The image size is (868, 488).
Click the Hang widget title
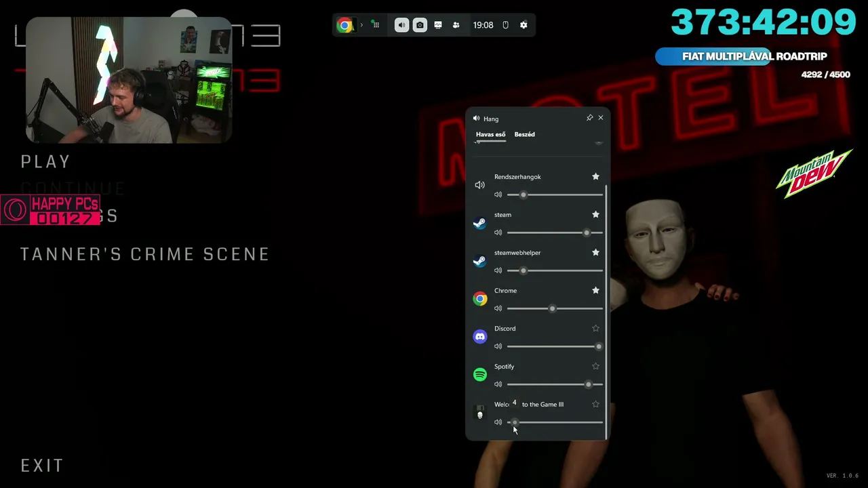(491, 119)
